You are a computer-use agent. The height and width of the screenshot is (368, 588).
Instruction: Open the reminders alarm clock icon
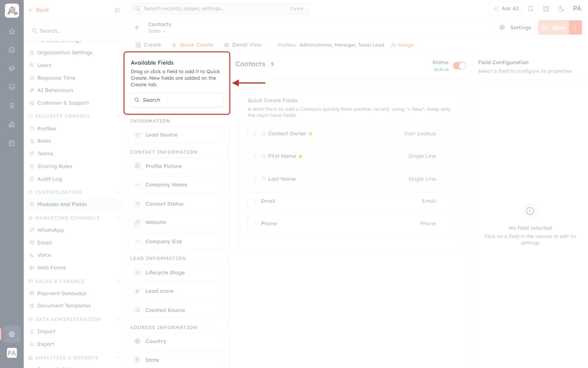coord(546,9)
